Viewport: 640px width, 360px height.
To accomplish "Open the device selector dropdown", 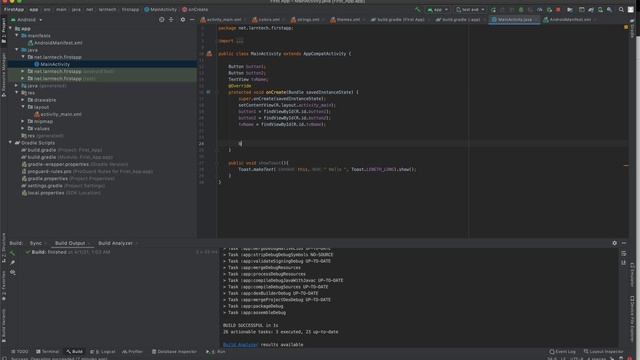I will (470, 9).
